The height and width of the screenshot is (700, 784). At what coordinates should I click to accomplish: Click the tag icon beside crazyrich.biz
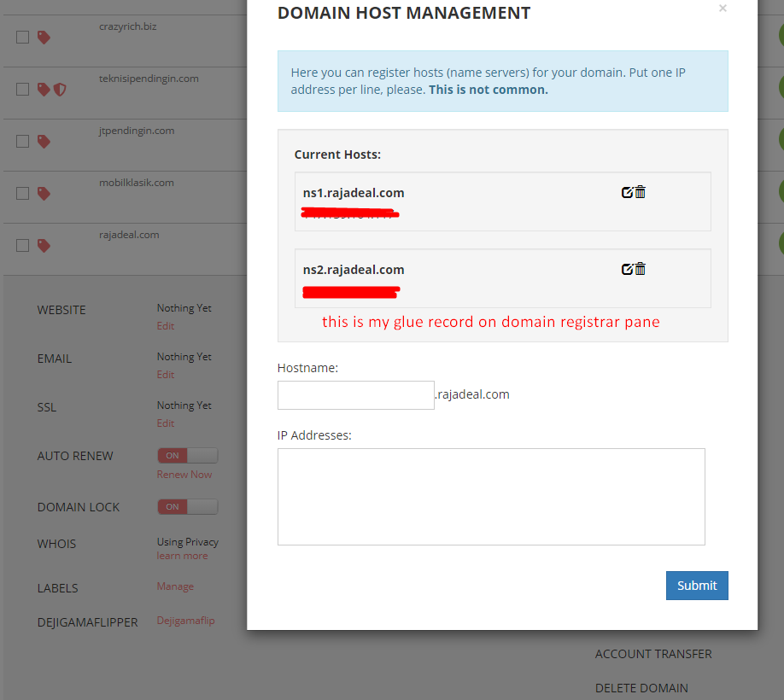coord(44,38)
